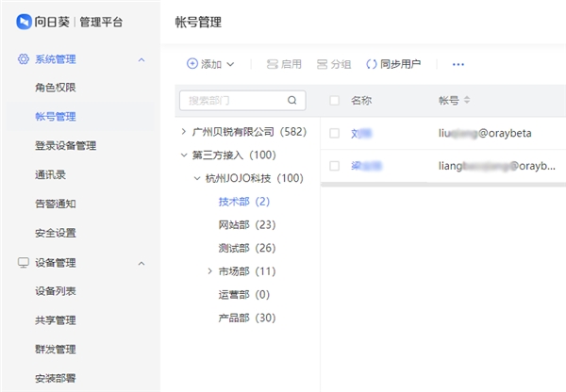The width and height of the screenshot is (566, 392).
Task: Select 技术部 (2) department
Action: [x=244, y=202]
